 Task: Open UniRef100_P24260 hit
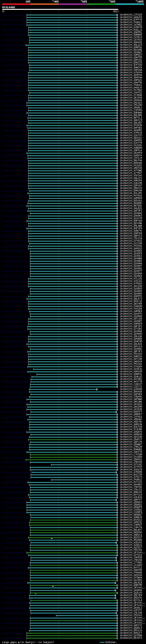tap(131, 366)
